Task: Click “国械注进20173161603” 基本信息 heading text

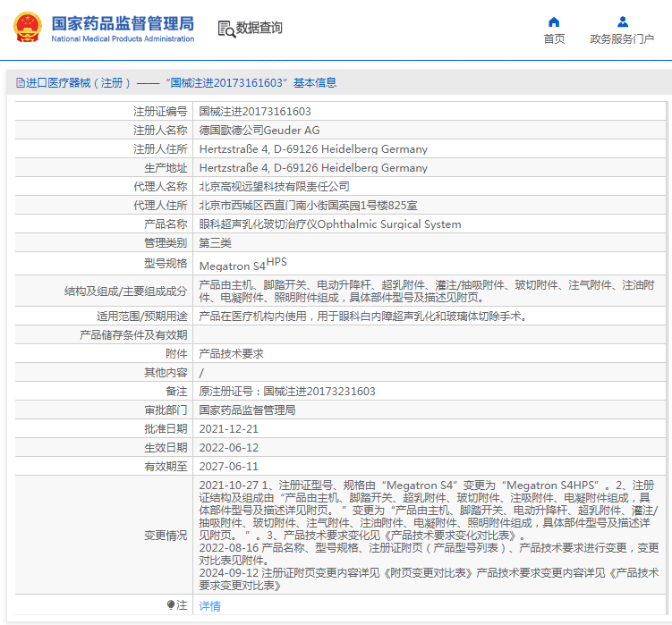Action: point(251,82)
